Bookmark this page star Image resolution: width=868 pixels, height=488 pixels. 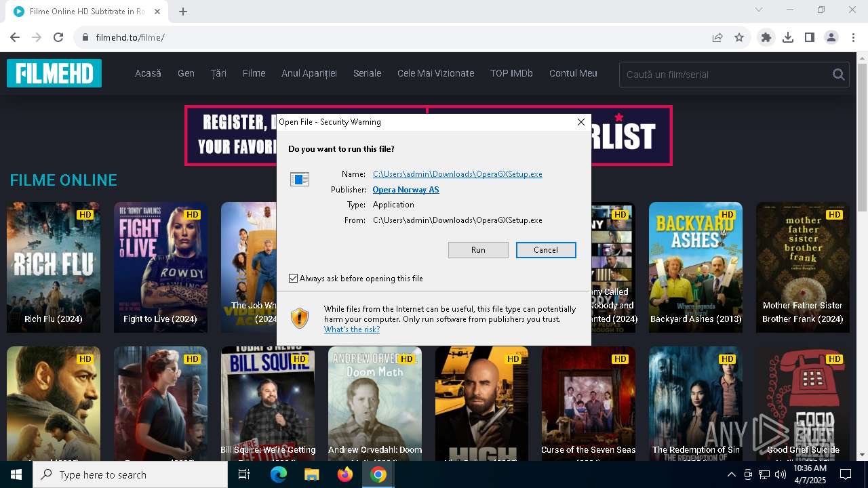pyautogui.click(x=739, y=37)
